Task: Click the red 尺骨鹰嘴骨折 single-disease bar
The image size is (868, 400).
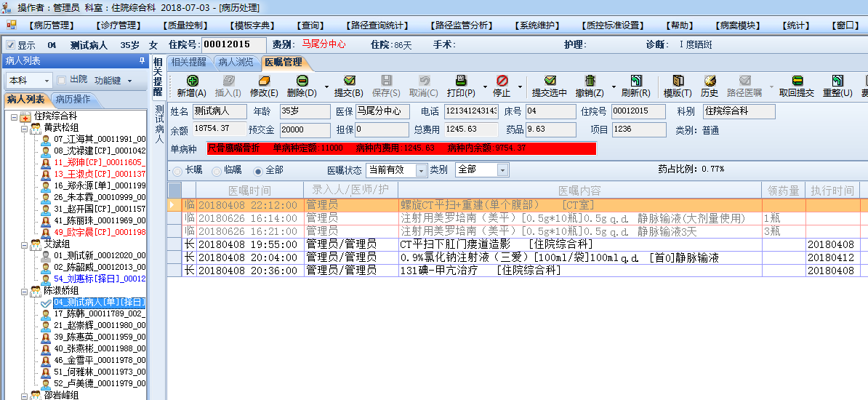Action: [x=401, y=148]
